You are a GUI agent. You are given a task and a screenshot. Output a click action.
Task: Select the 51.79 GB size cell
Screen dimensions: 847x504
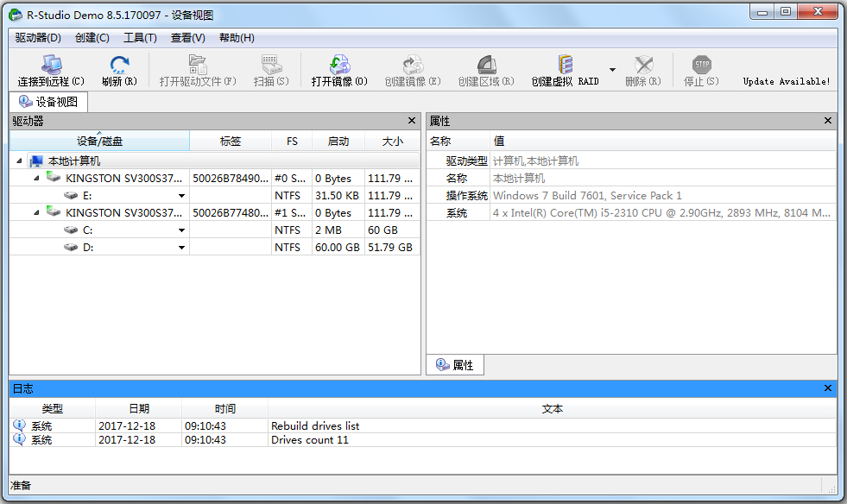[390, 248]
